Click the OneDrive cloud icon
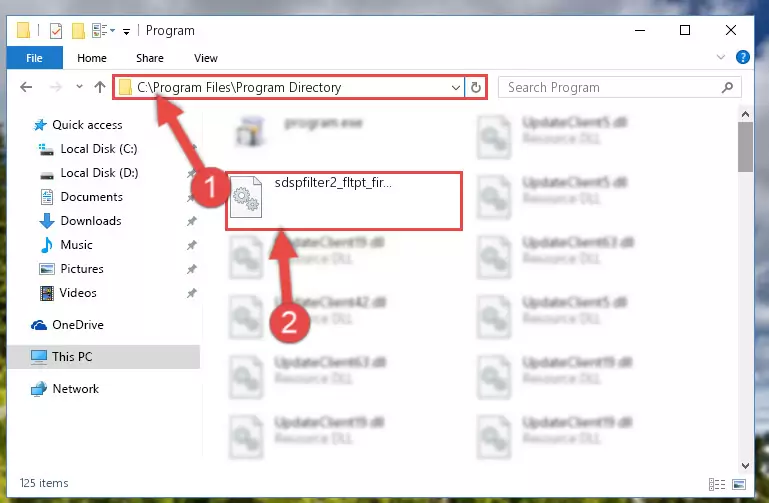Image resolution: width=769 pixels, height=503 pixels. [39, 325]
